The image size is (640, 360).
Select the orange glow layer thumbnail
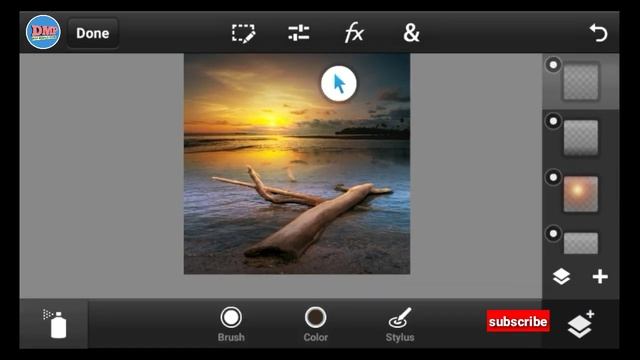point(581,194)
